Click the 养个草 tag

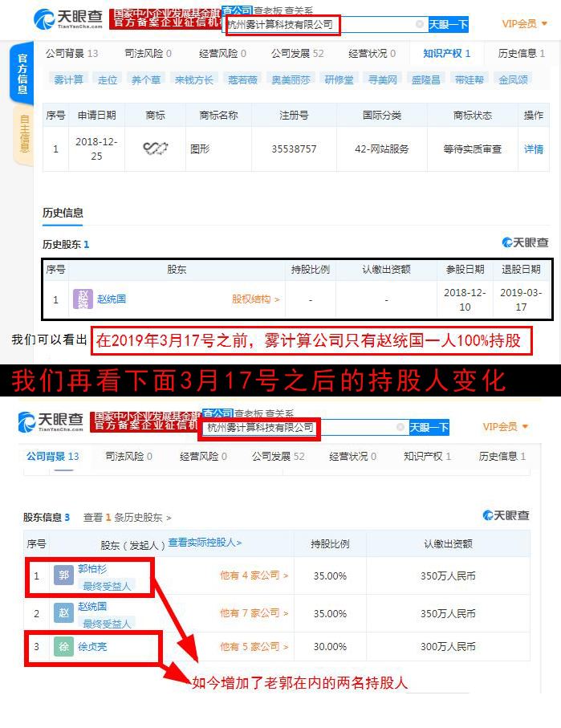146,79
